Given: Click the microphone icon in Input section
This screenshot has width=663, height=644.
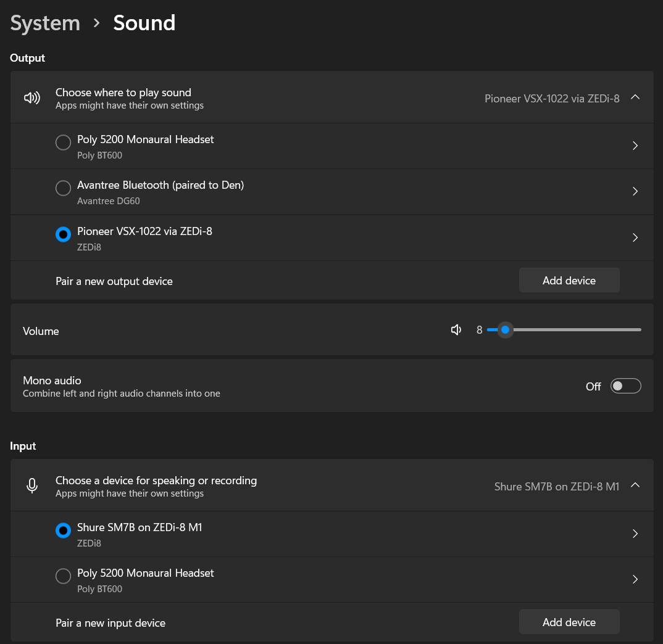Looking at the screenshot, I should point(32,486).
